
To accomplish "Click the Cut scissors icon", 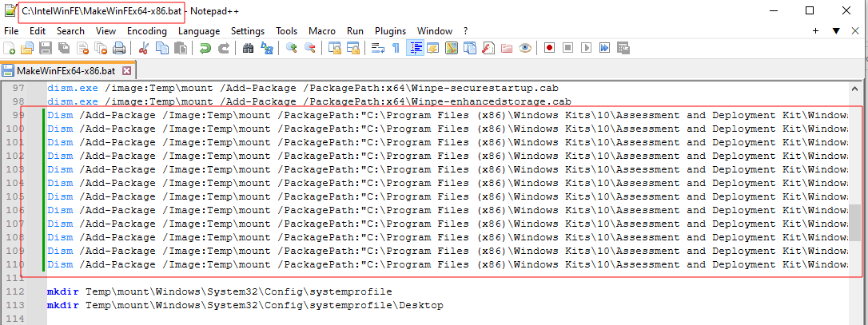I will pyautogui.click(x=145, y=49).
